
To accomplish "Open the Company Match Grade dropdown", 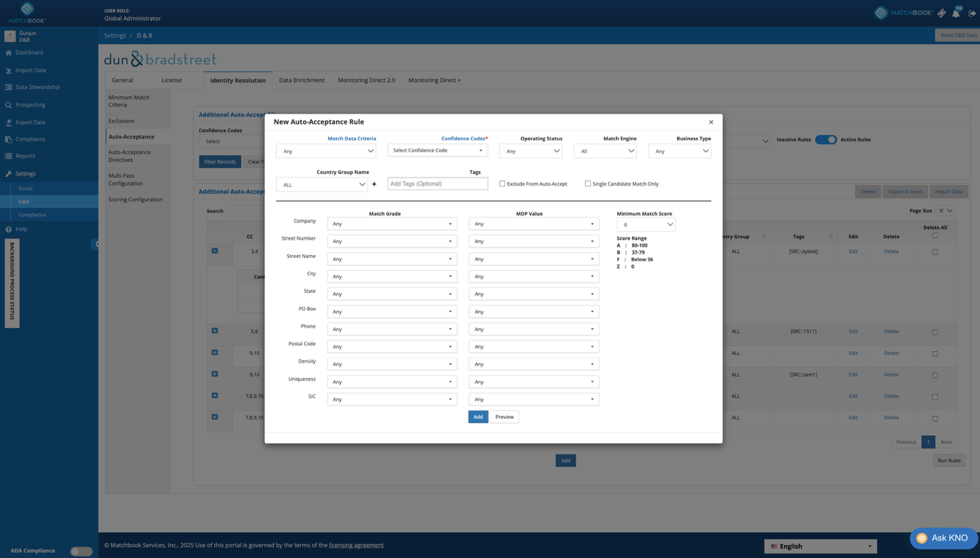I will (392, 224).
